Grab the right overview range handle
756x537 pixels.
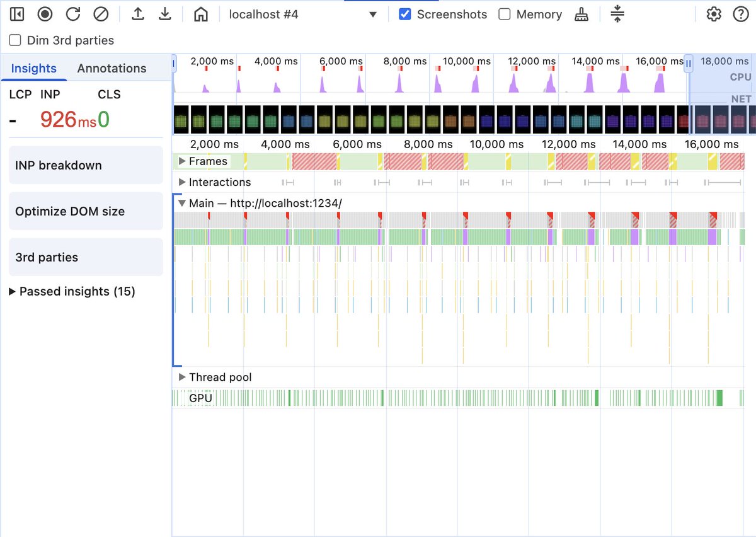point(689,62)
